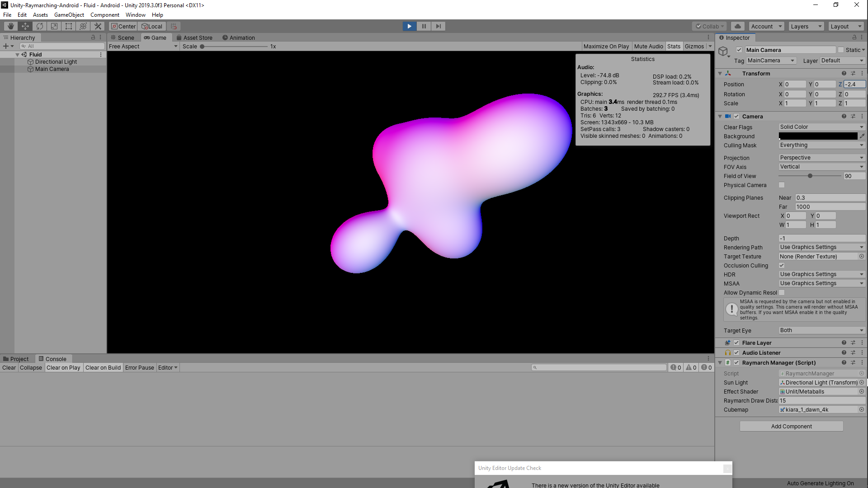Open the cloud services icon

click(738, 26)
